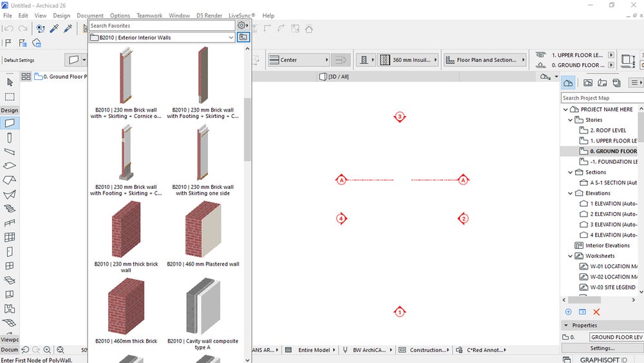Open Project Map view in Navigator

click(x=568, y=83)
